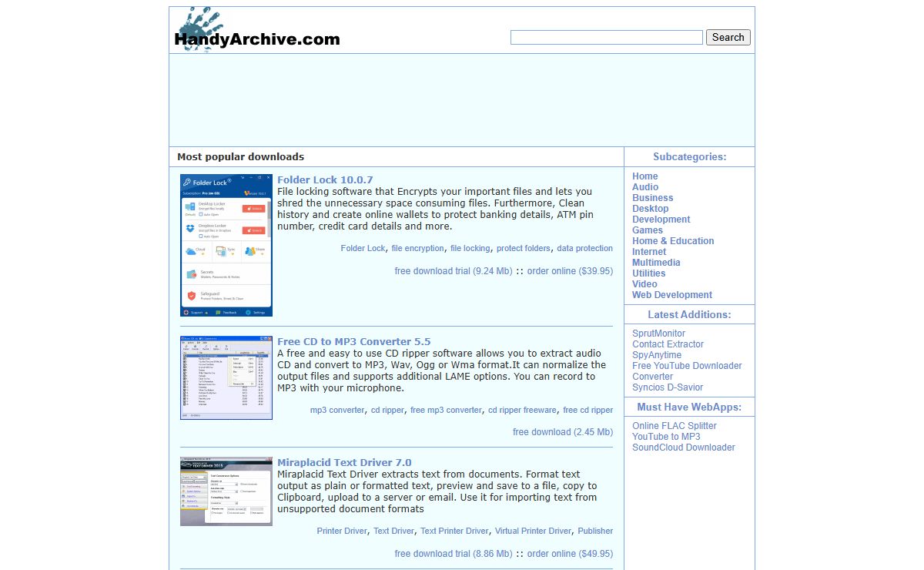Click the Publisher tag

point(596,531)
